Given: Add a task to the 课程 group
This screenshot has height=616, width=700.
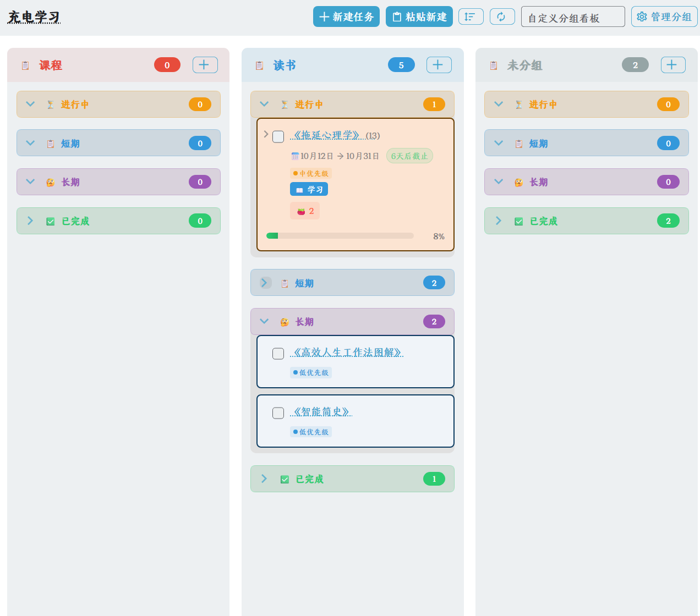Looking at the screenshot, I should pyautogui.click(x=205, y=65).
